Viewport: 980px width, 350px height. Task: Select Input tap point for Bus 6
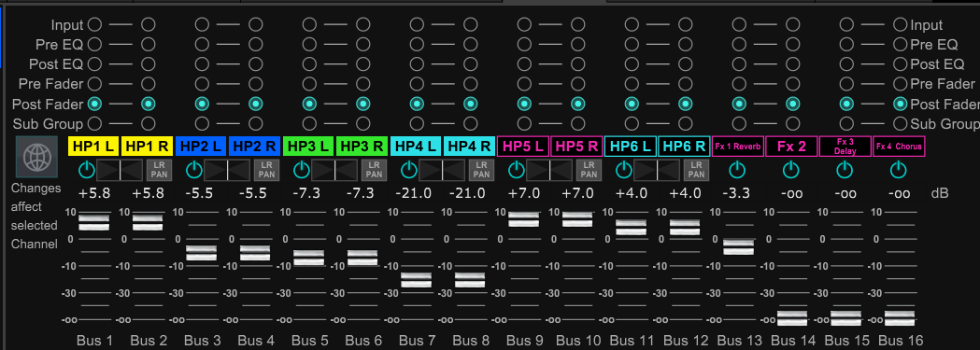[363, 24]
